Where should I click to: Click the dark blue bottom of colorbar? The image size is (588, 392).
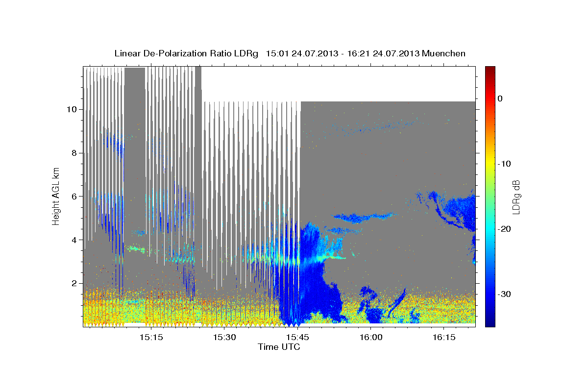click(x=490, y=322)
